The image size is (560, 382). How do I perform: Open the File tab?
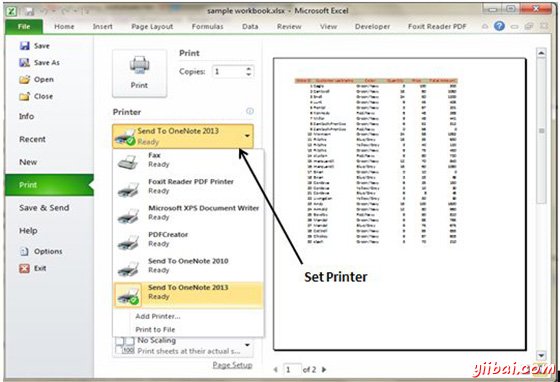click(24, 26)
